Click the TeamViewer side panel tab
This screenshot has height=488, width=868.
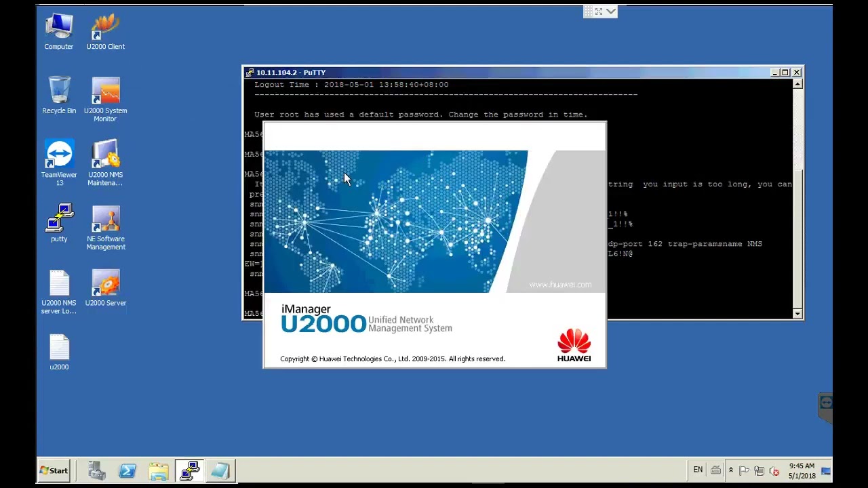825,407
